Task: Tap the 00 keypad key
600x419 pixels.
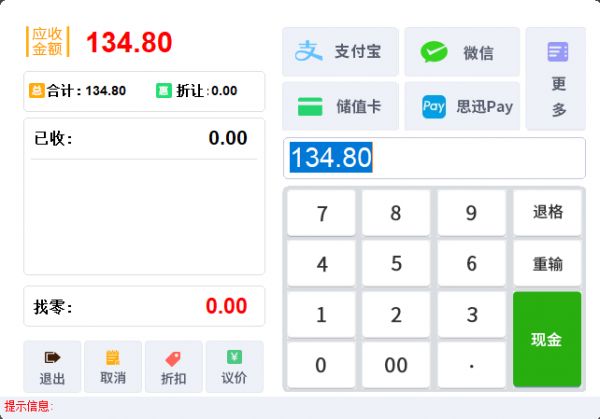Action: click(396, 364)
